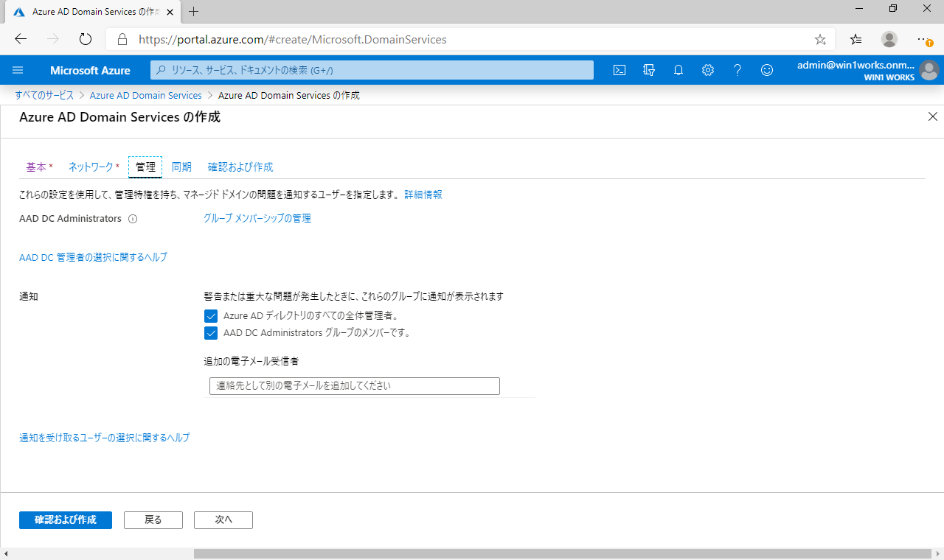Open the browser favorites list icon
The width and height of the screenshot is (944, 560).
pos(855,39)
